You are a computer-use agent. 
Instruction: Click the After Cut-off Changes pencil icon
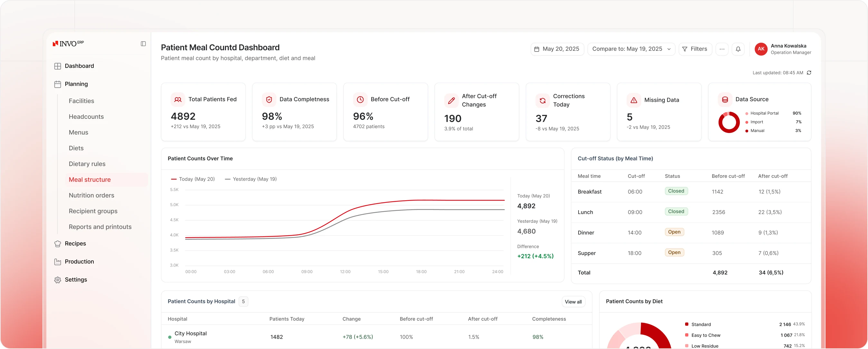pos(451,100)
